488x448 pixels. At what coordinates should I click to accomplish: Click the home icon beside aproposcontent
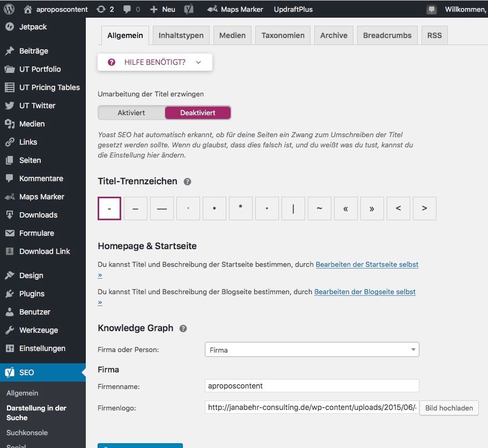(28, 9)
